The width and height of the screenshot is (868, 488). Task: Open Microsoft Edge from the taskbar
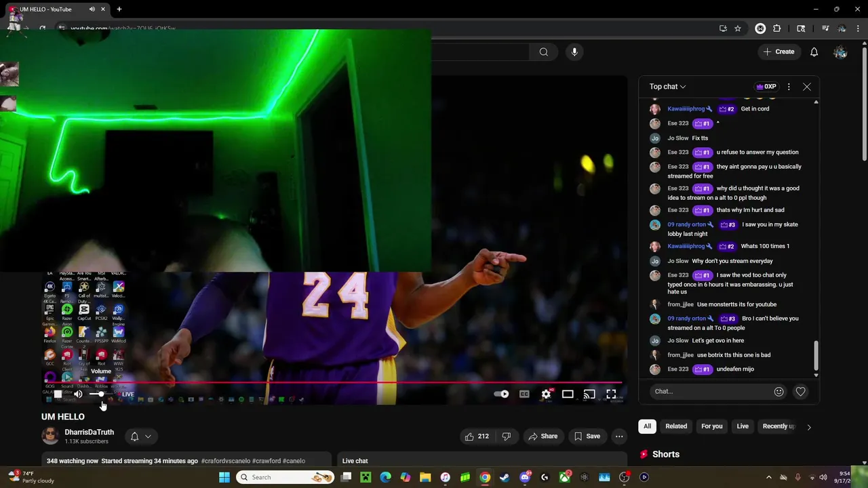(385, 477)
